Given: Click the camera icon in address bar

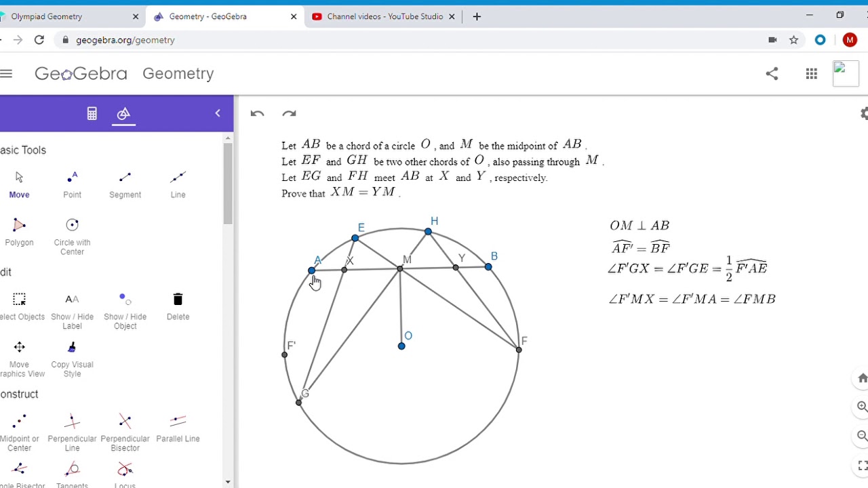Looking at the screenshot, I should pos(772,40).
